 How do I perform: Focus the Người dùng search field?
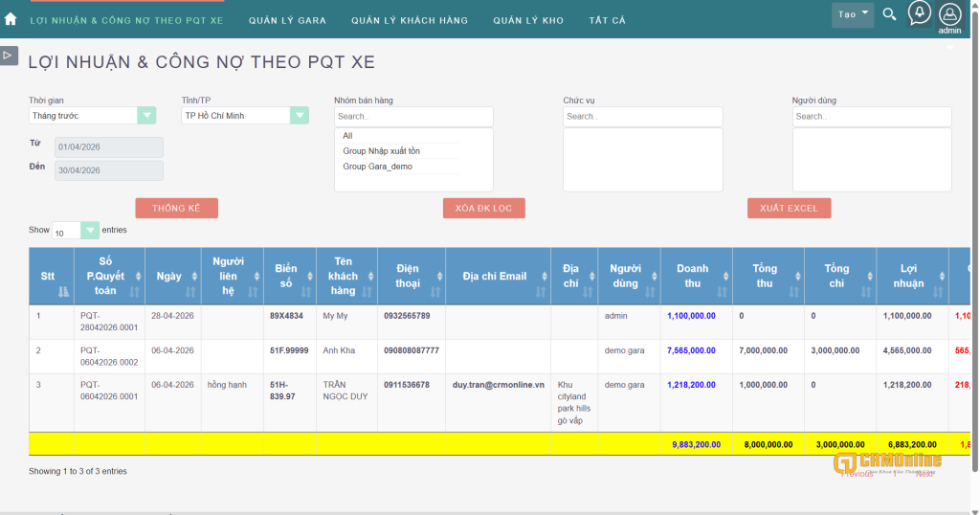tap(872, 116)
